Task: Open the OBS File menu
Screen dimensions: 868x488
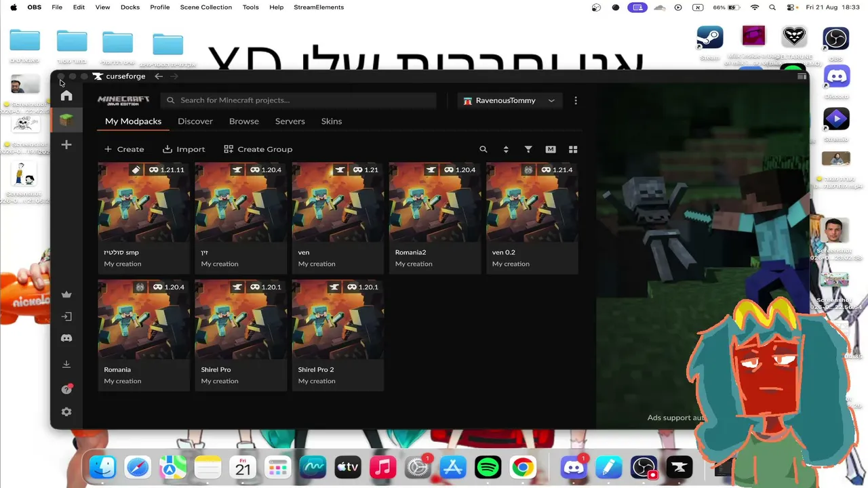Action: point(57,7)
